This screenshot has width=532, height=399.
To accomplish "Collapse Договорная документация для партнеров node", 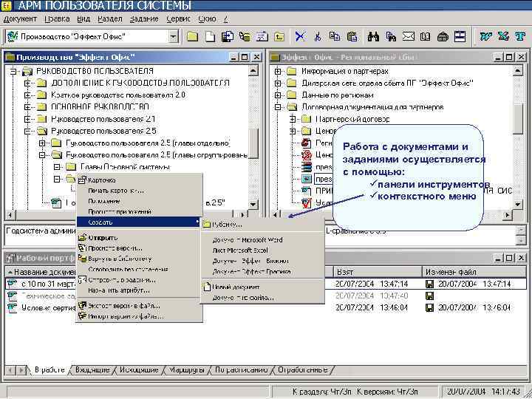I will (278, 107).
